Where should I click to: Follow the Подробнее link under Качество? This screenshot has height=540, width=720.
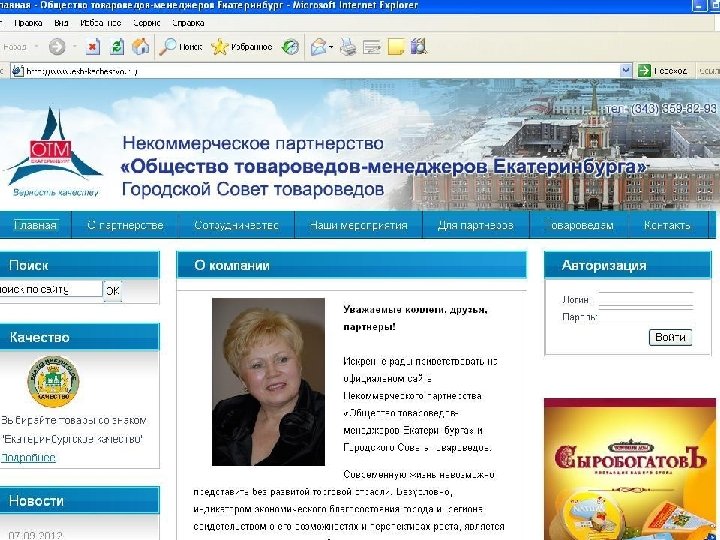pos(28,457)
